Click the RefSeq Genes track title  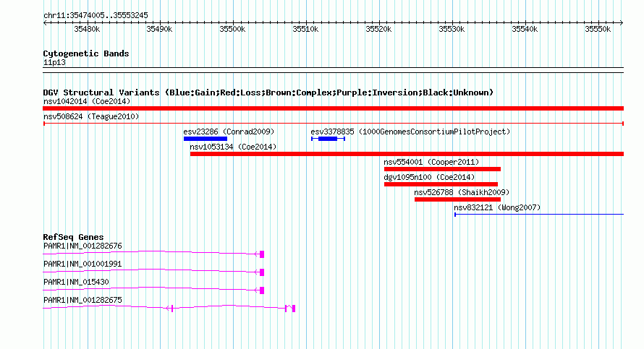[x=73, y=237]
